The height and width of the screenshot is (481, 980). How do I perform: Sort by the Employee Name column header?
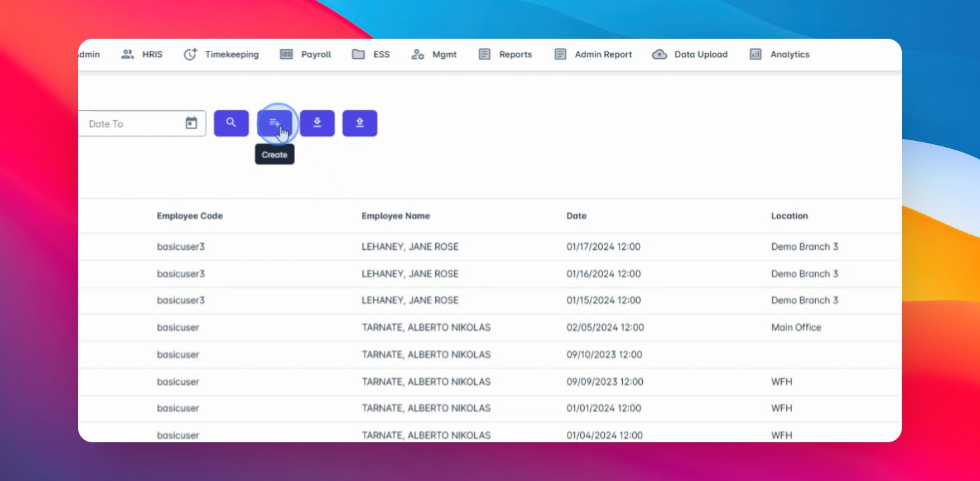[x=396, y=216]
